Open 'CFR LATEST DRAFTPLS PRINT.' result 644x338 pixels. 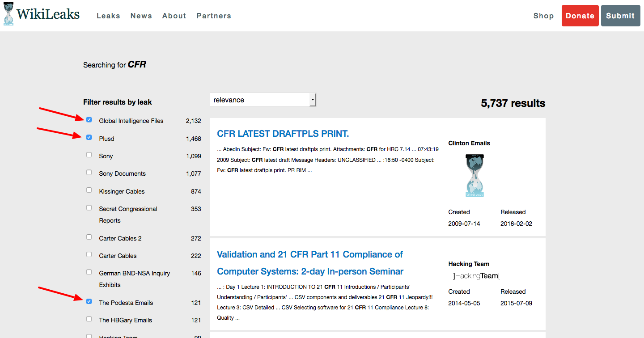click(x=283, y=134)
